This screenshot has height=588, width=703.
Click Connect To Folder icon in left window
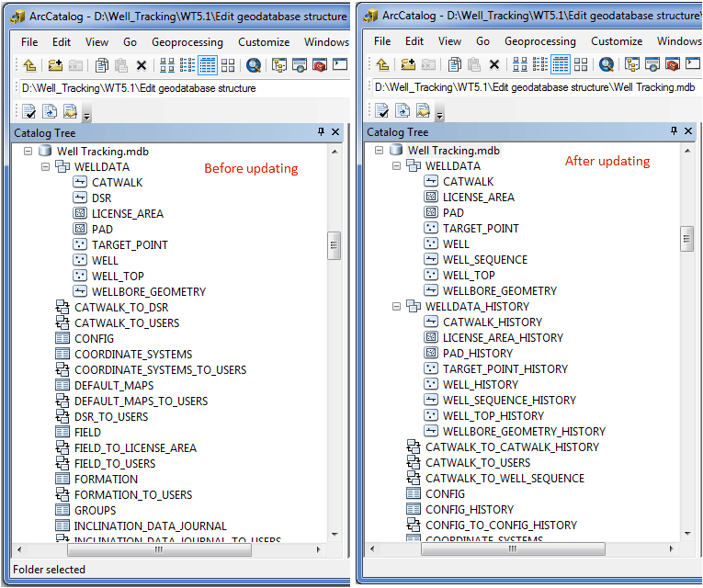55,65
